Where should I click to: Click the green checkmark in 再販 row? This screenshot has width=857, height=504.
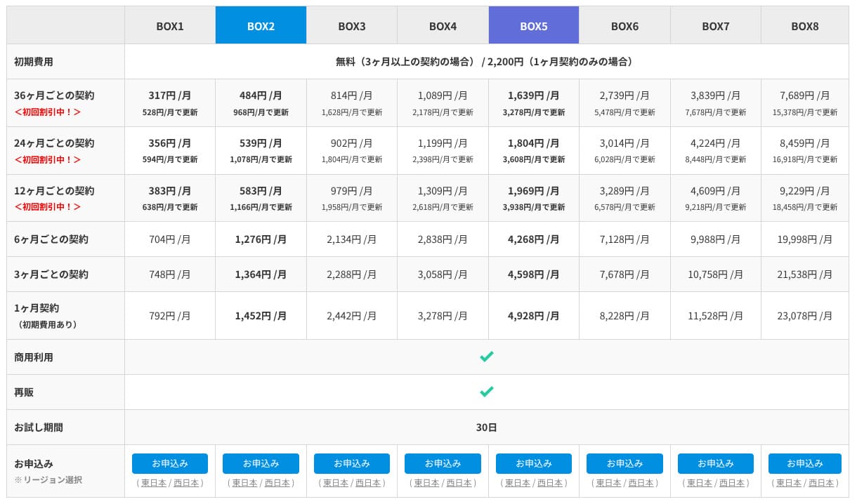point(486,392)
